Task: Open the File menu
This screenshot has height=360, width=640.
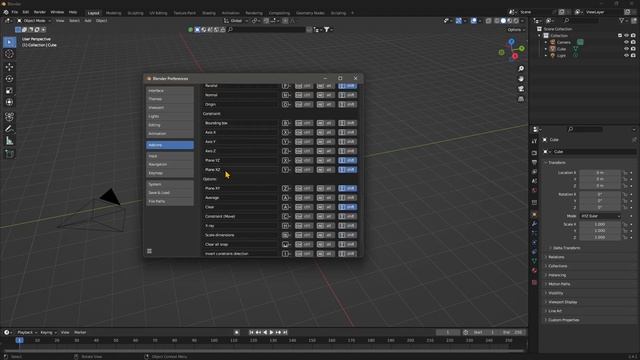Action: click(15, 12)
